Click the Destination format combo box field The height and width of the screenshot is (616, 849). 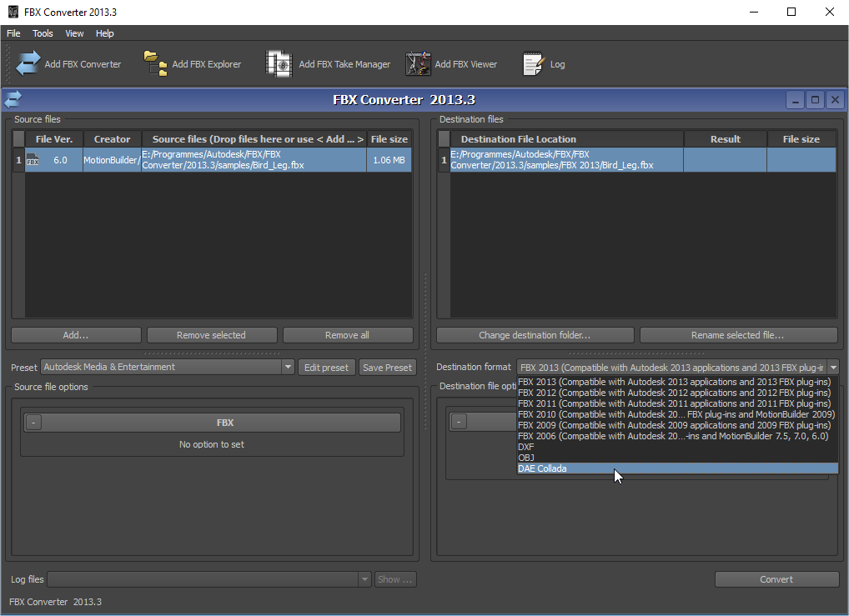click(678, 368)
